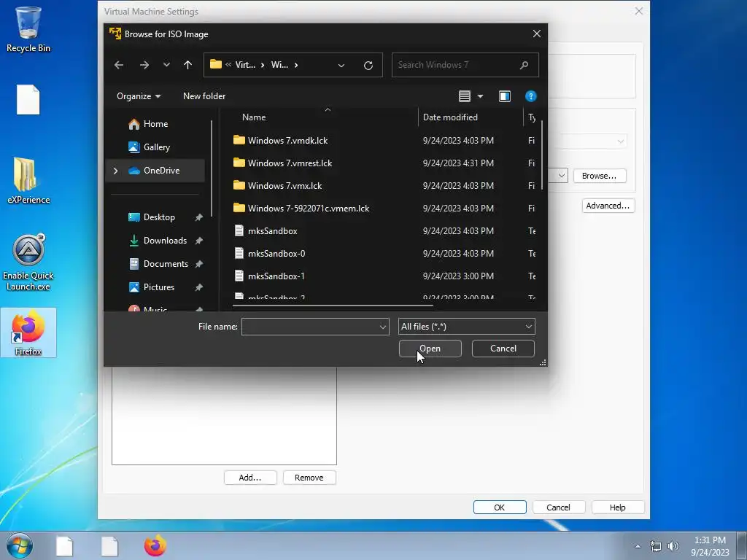Go up one folder level arrow

[x=187, y=65]
